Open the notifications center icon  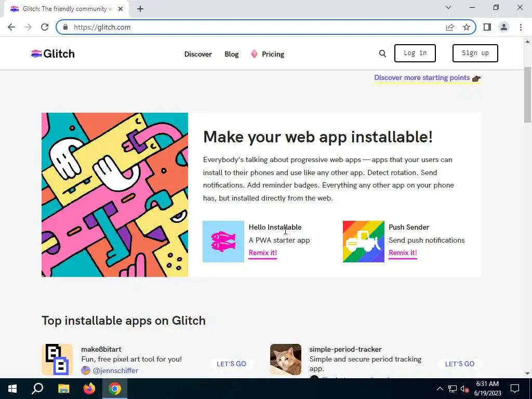coord(515,389)
